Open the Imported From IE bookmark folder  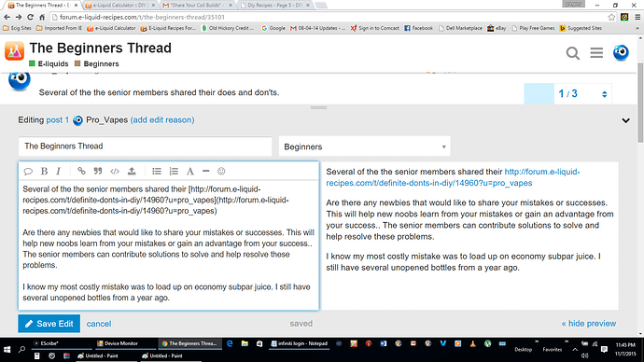pyautogui.click(x=59, y=28)
